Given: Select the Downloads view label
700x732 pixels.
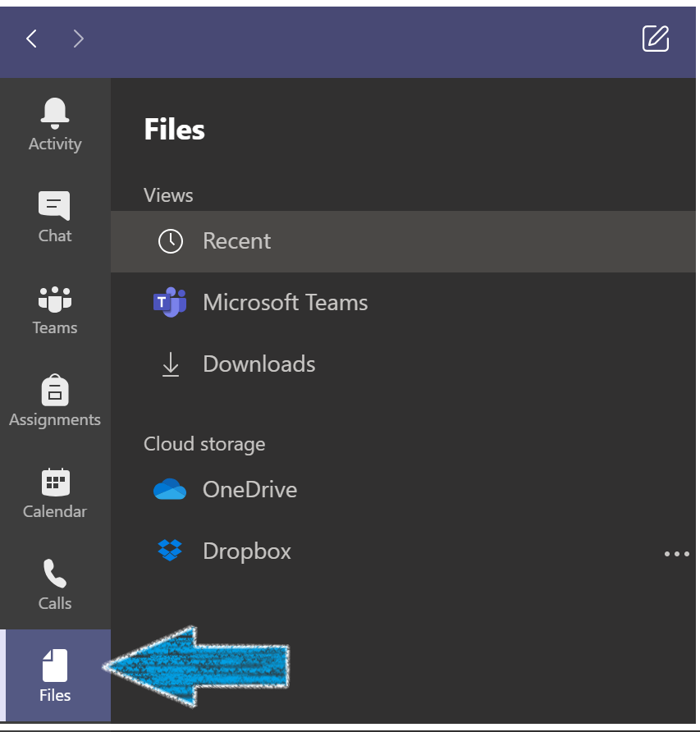Looking at the screenshot, I should click(x=259, y=364).
